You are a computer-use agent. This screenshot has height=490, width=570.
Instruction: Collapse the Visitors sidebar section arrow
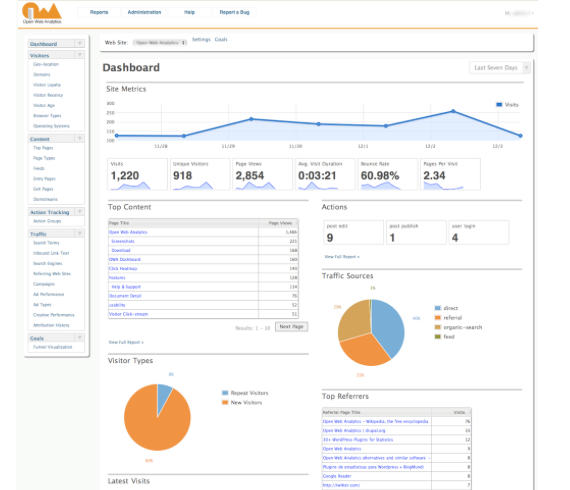coord(80,55)
